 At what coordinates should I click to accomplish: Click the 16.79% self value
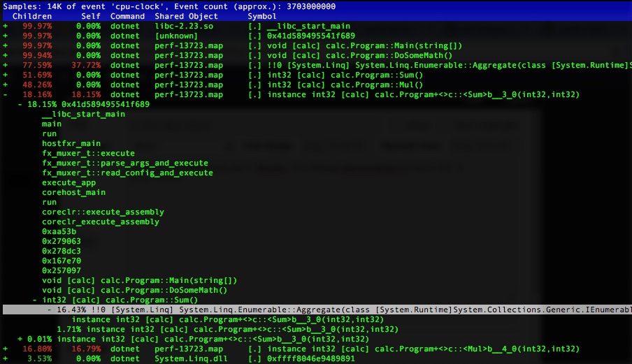coord(86,349)
